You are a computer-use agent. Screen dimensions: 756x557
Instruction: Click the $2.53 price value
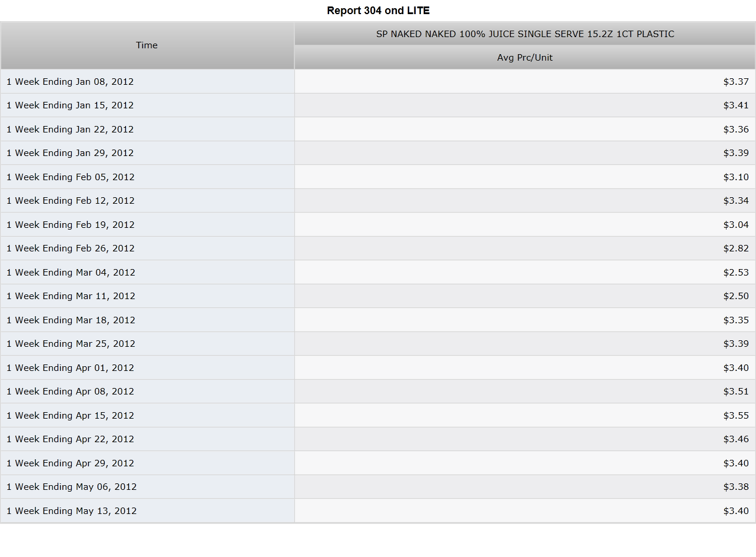coord(736,273)
